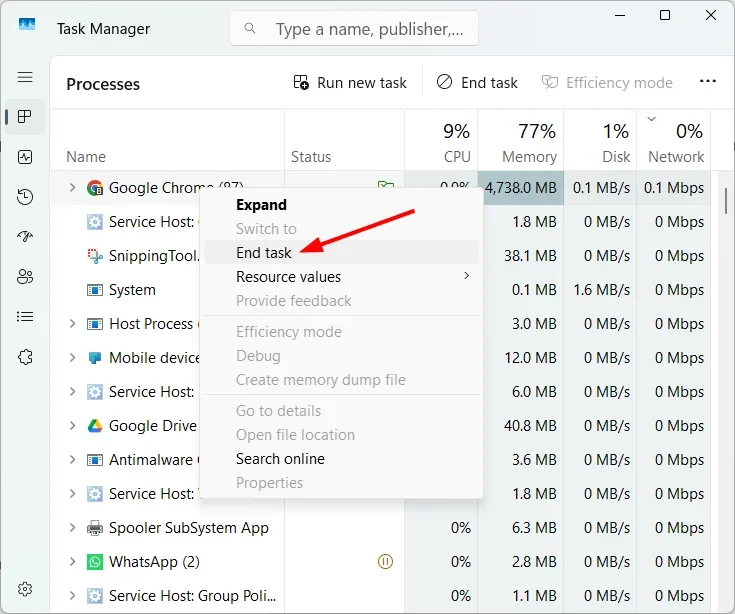
Task: Open Task Manager settings gear
Action: 25,589
